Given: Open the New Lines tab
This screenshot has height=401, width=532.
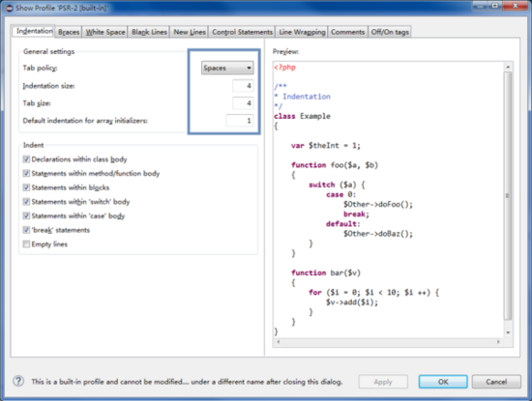Looking at the screenshot, I should [190, 32].
